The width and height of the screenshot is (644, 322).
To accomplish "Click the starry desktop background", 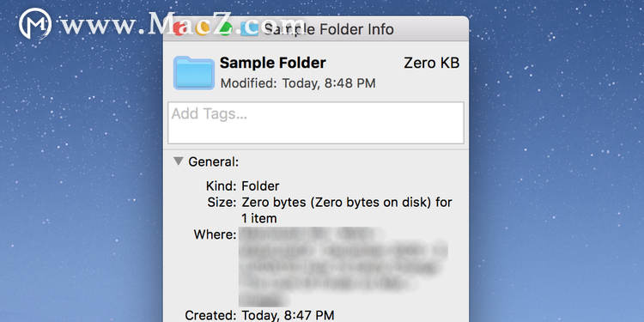I will click(x=555, y=164).
